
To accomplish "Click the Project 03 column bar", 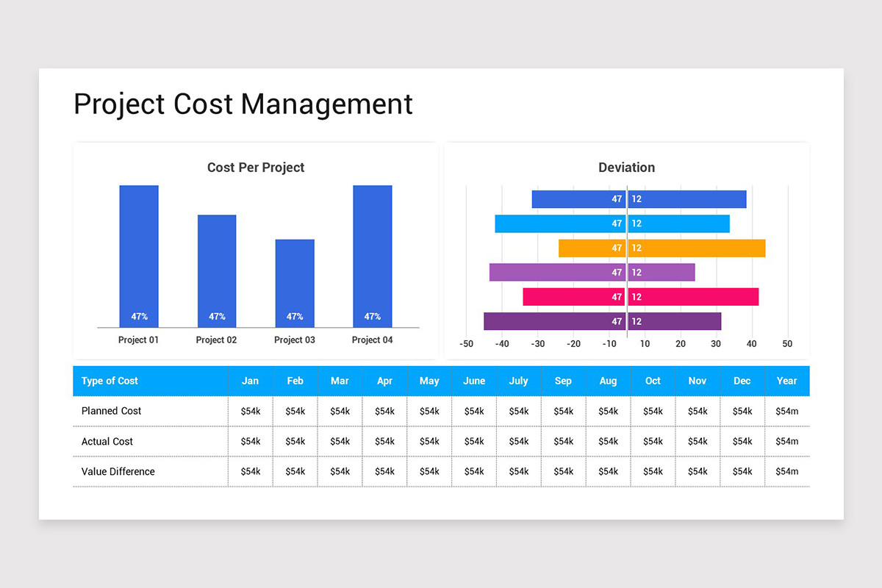I will coord(294,283).
